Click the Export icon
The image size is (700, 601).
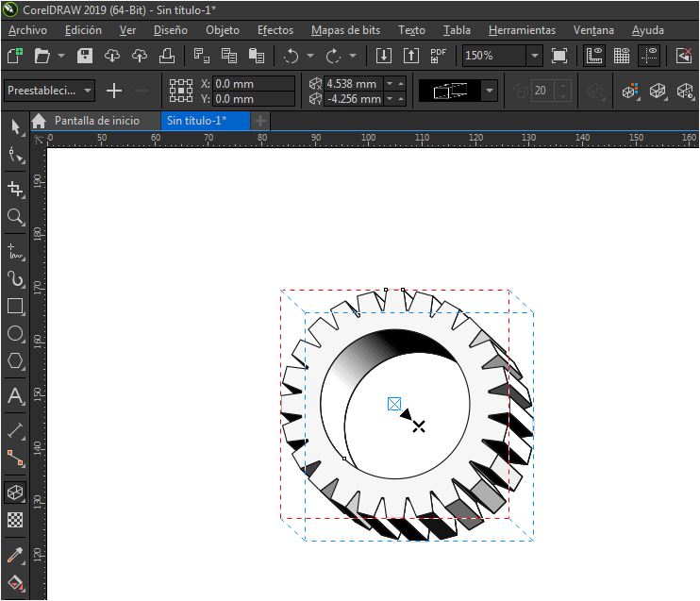pos(411,56)
